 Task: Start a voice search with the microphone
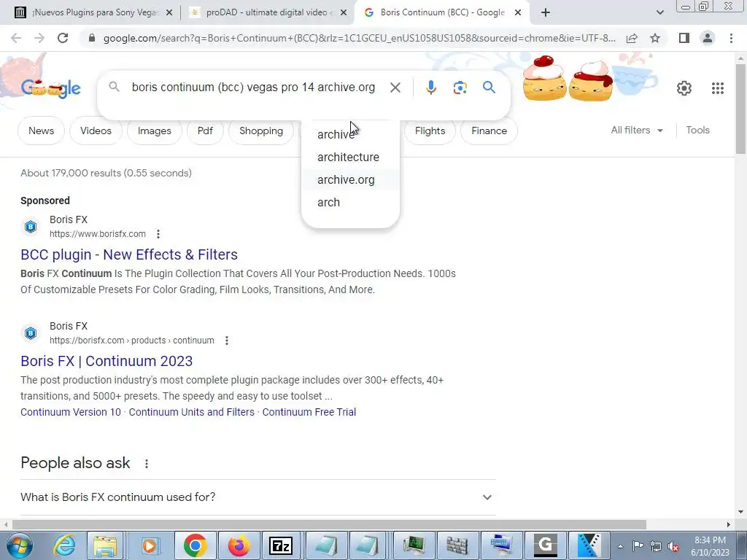coord(430,87)
